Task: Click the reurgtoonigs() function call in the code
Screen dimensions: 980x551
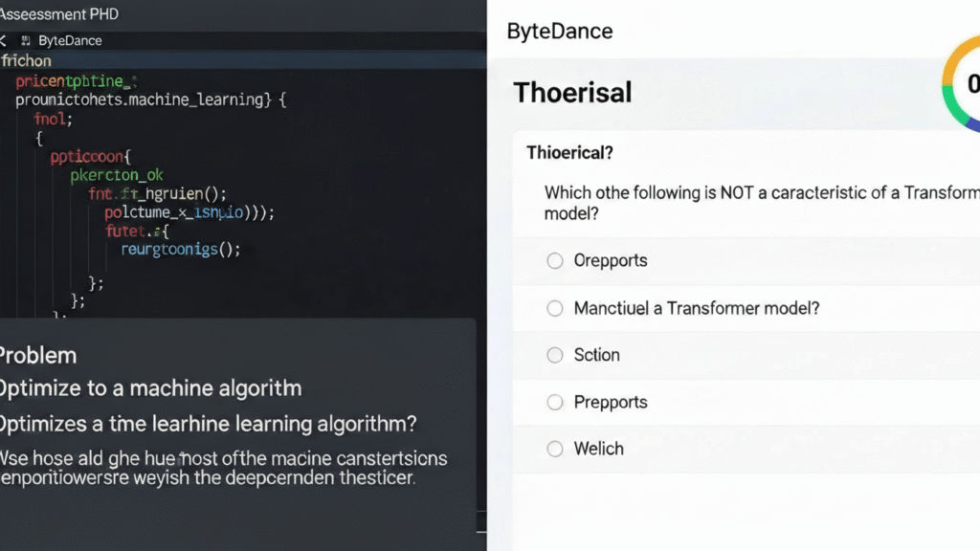Action: (178, 250)
